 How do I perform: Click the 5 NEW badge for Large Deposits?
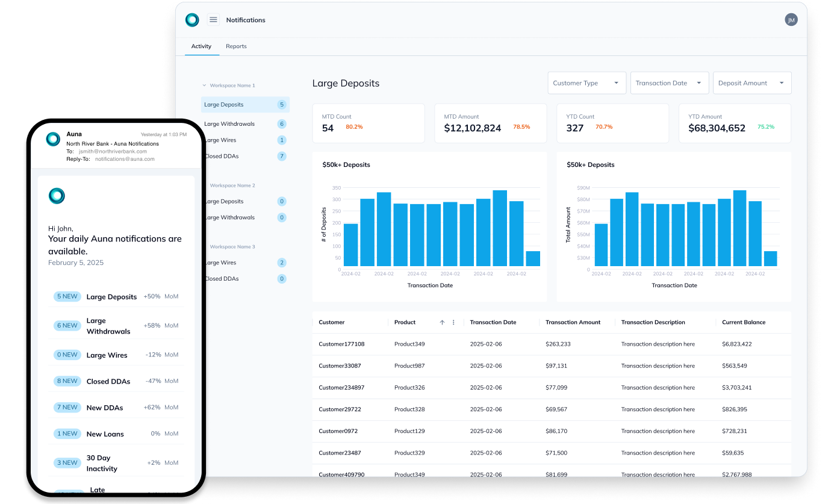pos(67,297)
